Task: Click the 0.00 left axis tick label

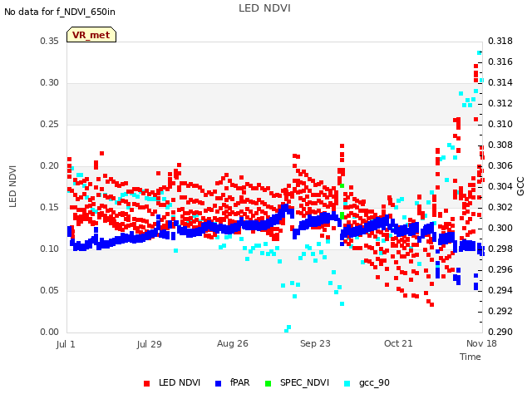Action: tap(49, 332)
